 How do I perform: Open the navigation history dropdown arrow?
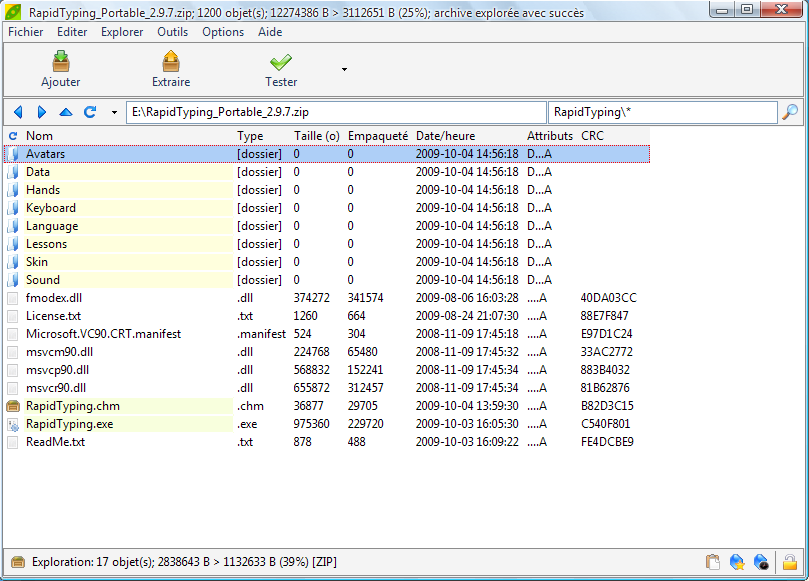pyautogui.click(x=114, y=112)
